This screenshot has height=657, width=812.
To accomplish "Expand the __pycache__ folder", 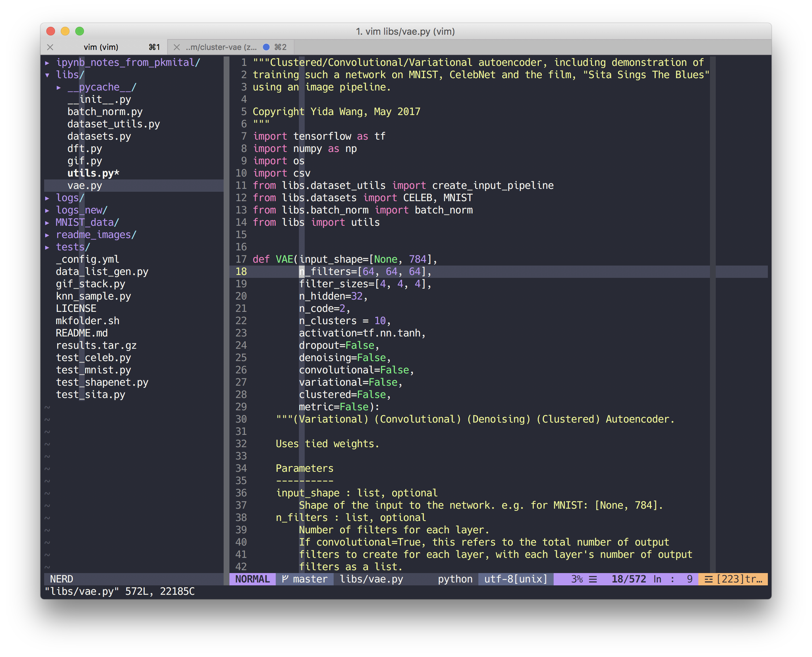I will (59, 87).
